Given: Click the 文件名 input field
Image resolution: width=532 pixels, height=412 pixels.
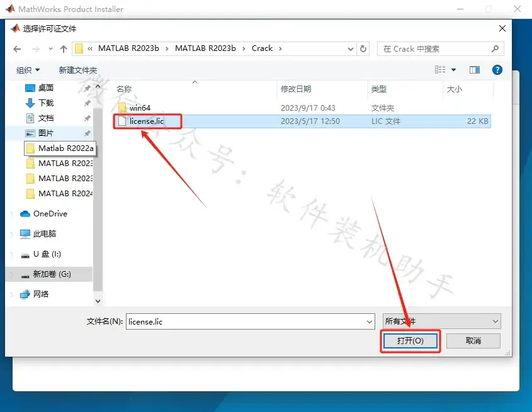Looking at the screenshot, I should (x=250, y=321).
